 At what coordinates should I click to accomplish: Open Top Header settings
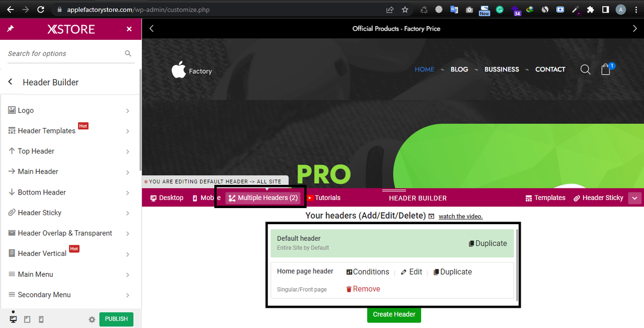(70, 151)
